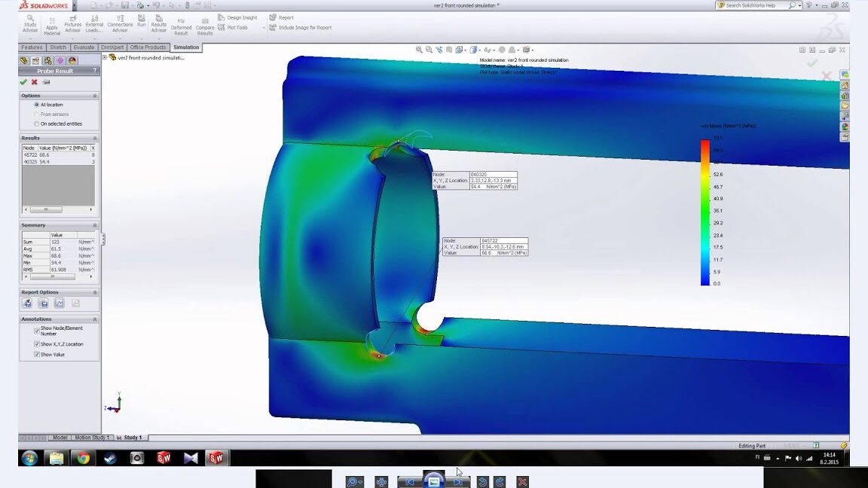Open ConfigurationManager tab icon
868x488 pixels.
point(48,60)
